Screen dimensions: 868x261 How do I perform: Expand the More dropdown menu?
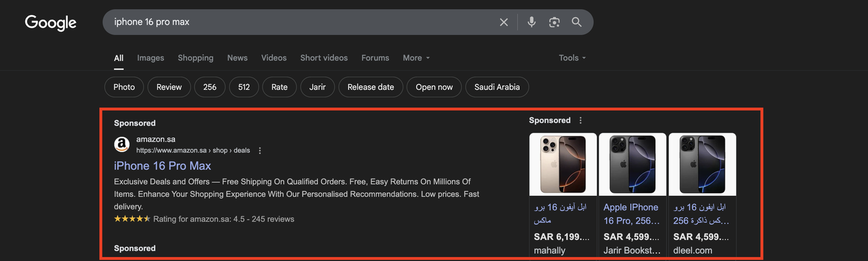(x=416, y=58)
